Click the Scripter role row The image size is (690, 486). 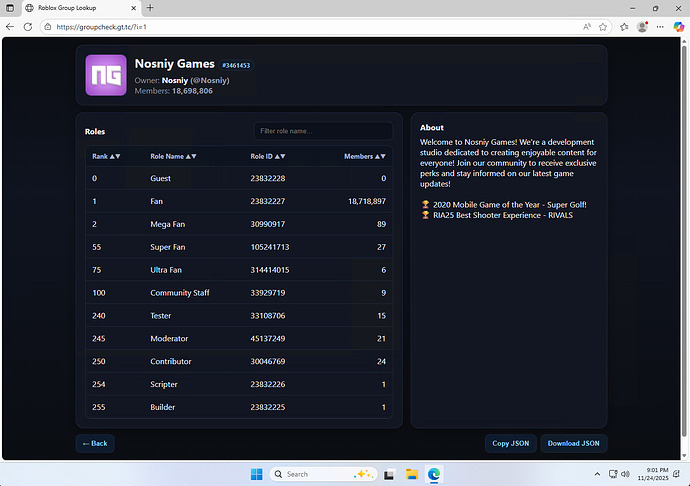point(239,384)
